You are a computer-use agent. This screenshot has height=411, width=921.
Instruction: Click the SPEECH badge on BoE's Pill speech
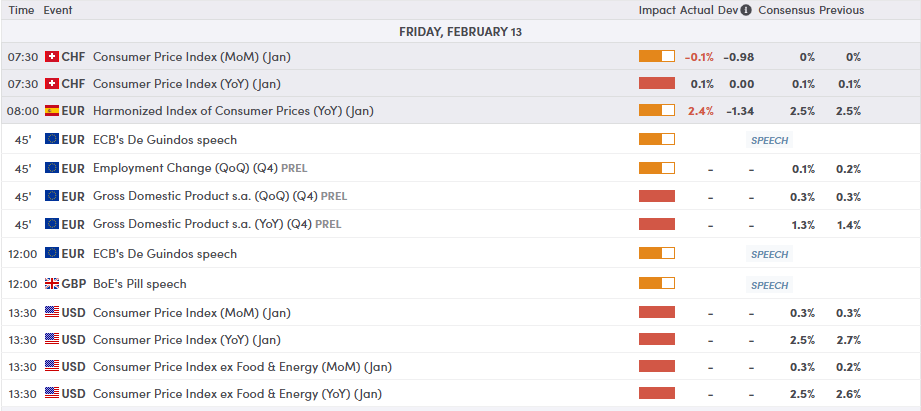(x=769, y=285)
